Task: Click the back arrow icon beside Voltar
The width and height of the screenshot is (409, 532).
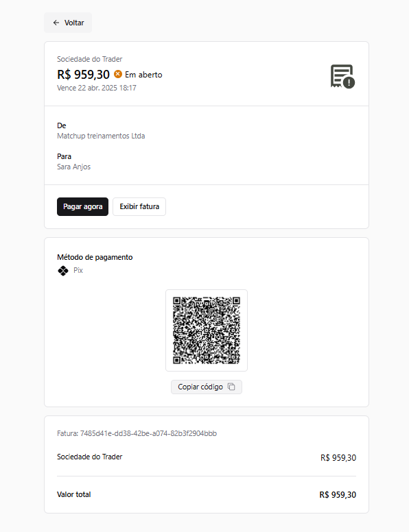Action: tap(56, 23)
